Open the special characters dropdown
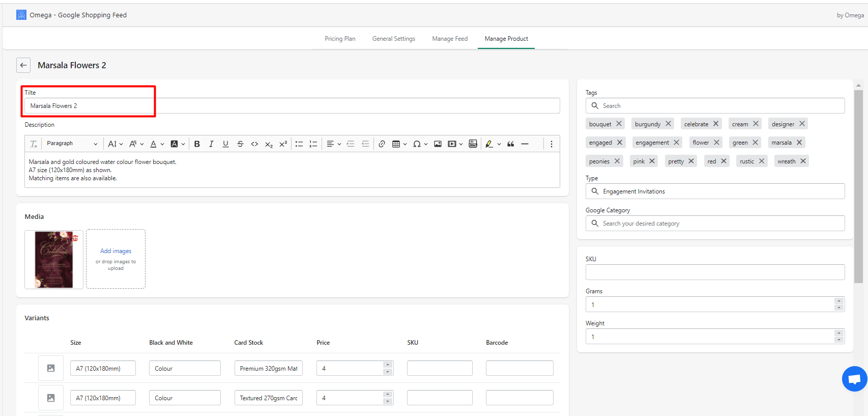868x416 pixels. coord(420,144)
